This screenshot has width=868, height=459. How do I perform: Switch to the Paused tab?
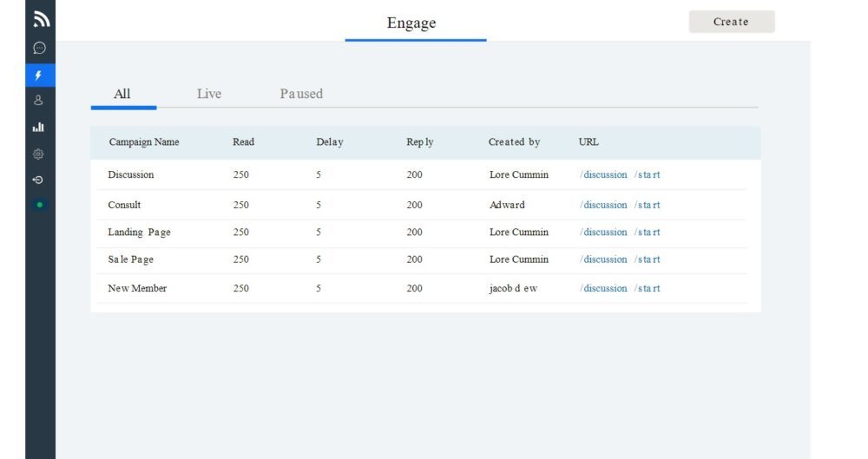point(301,94)
